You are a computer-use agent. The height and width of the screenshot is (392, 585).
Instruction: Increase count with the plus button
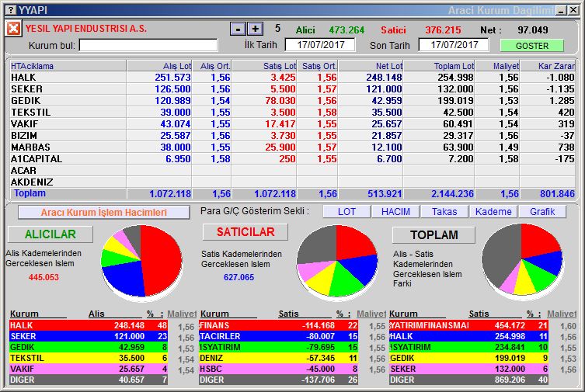click(x=256, y=29)
